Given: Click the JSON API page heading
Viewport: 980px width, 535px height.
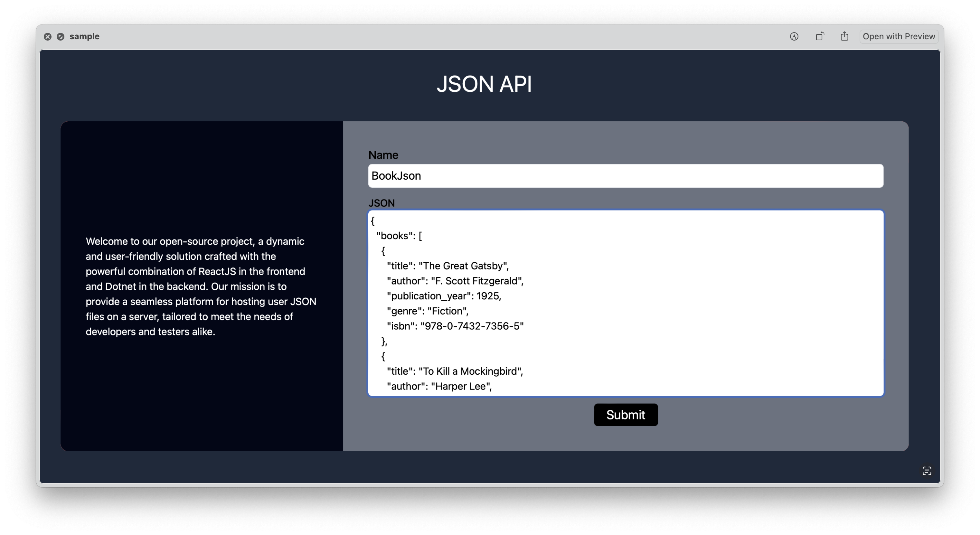Looking at the screenshot, I should coord(484,84).
